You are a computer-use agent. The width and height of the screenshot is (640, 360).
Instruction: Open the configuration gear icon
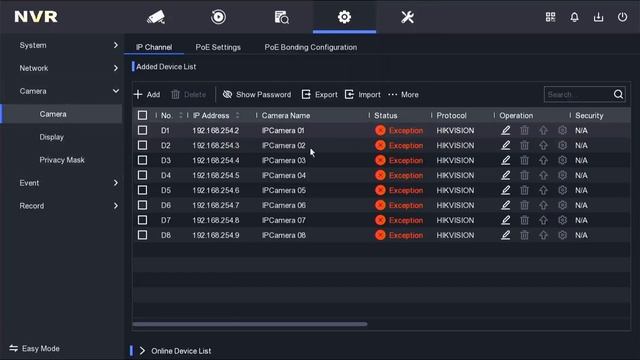tap(344, 17)
